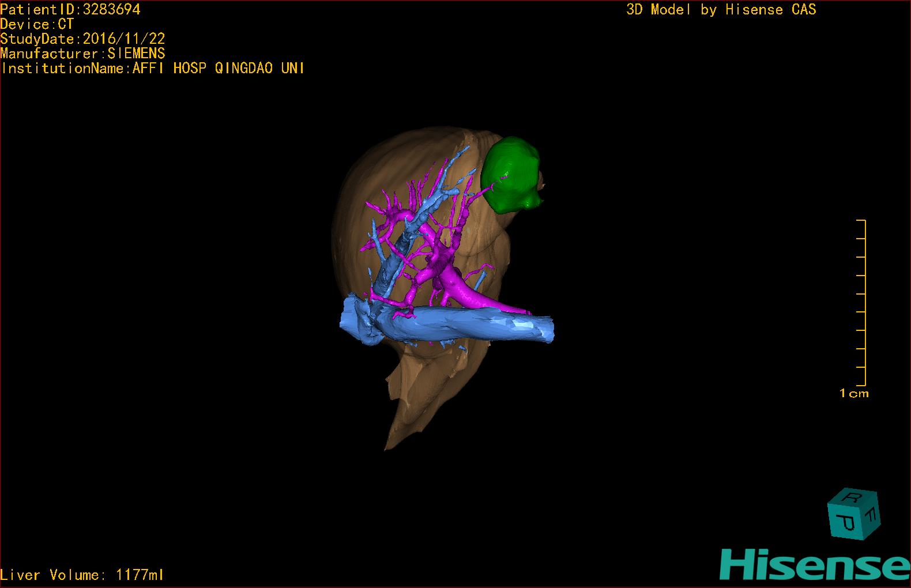Click the 1cm scale label
Screen dimensions: 911x588
[x=854, y=394]
